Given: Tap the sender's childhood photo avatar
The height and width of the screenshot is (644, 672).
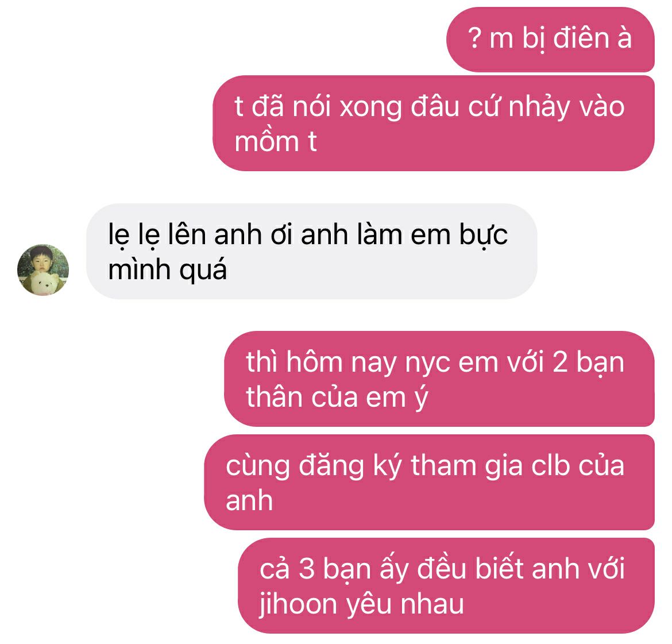Looking at the screenshot, I should pos(43,270).
